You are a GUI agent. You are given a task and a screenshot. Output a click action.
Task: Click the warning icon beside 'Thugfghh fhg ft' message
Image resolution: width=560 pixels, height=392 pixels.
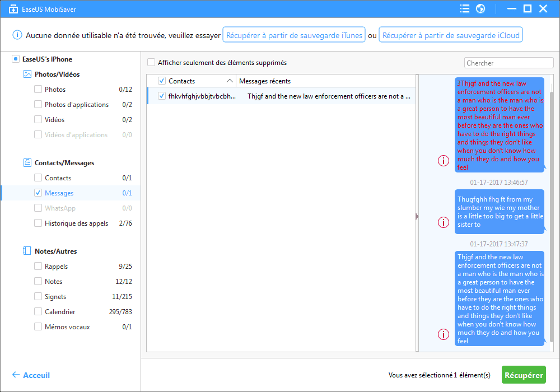point(444,222)
